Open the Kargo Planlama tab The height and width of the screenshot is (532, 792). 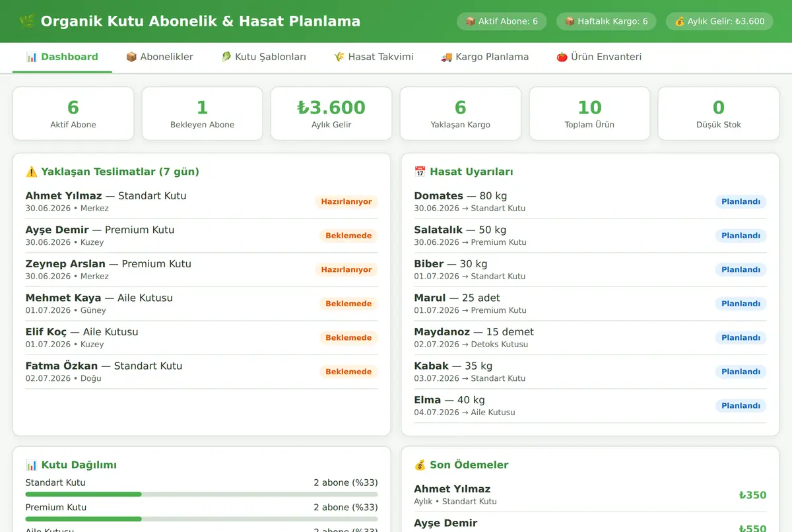[x=484, y=57]
